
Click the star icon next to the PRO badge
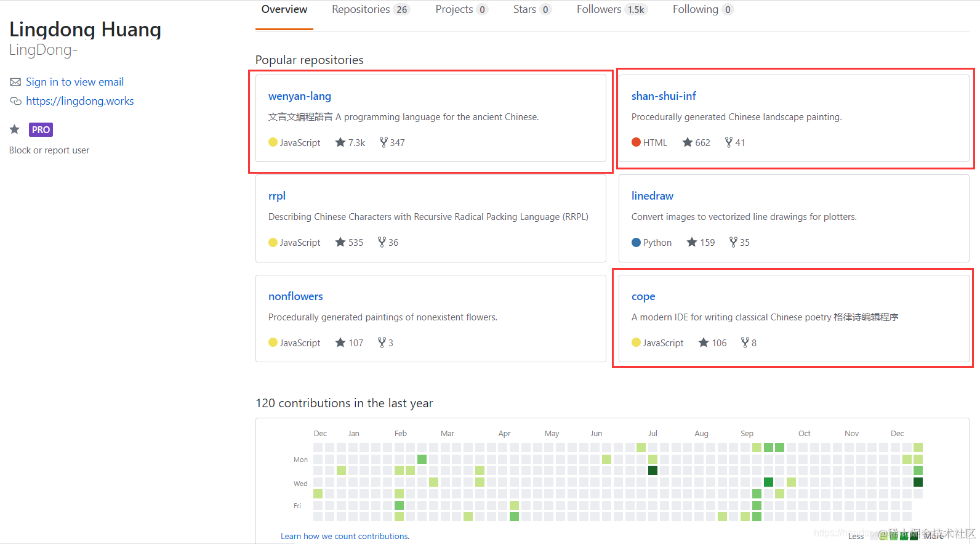15,129
